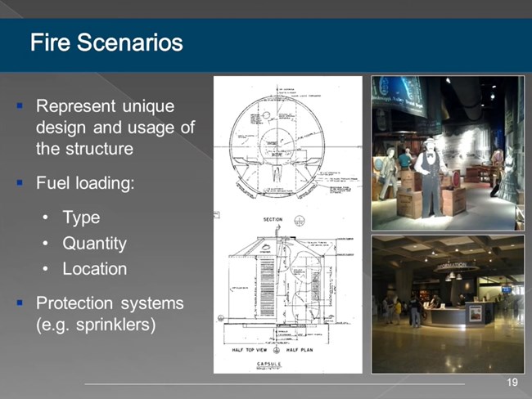532x399 pixels.
Task: Click the Fire Scenarios slide title
Action: tap(106, 43)
